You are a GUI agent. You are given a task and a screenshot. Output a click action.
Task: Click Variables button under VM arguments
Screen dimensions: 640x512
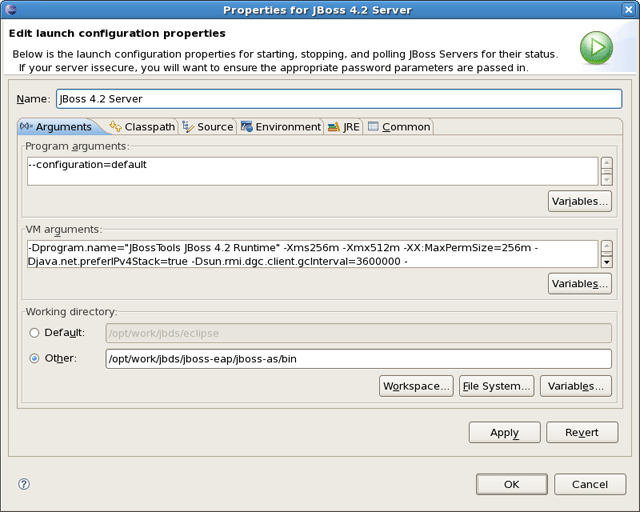580,284
